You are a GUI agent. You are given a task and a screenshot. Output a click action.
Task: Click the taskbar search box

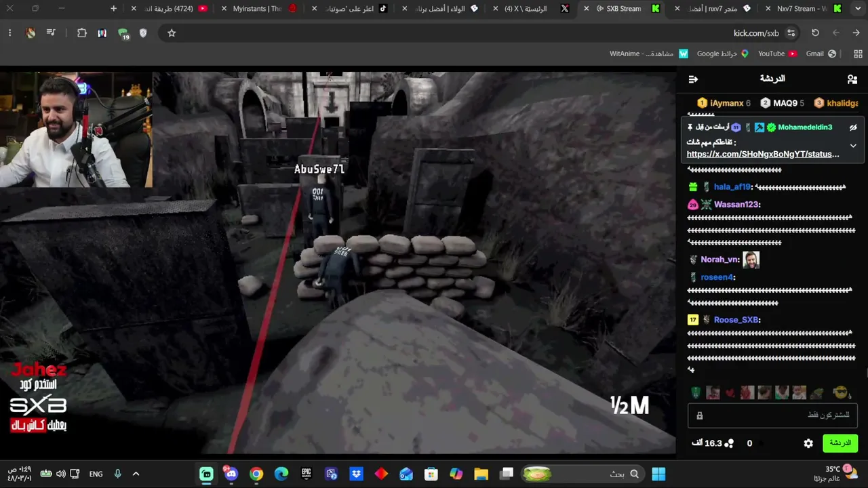click(584, 474)
